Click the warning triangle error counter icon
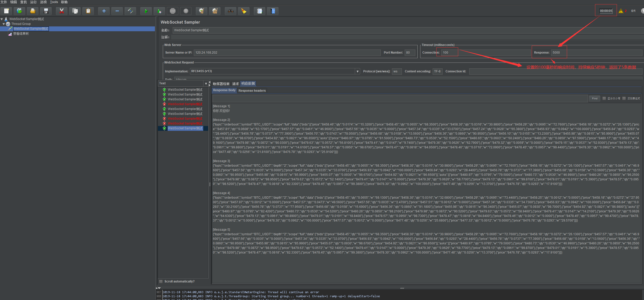Screen dimensions: 644x300 tap(621, 11)
